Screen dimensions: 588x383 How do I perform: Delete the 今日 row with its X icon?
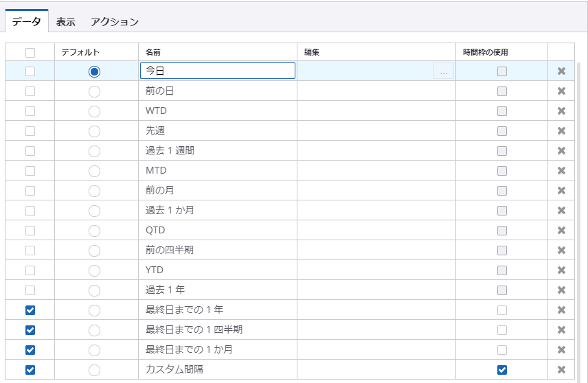[x=561, y=71]
